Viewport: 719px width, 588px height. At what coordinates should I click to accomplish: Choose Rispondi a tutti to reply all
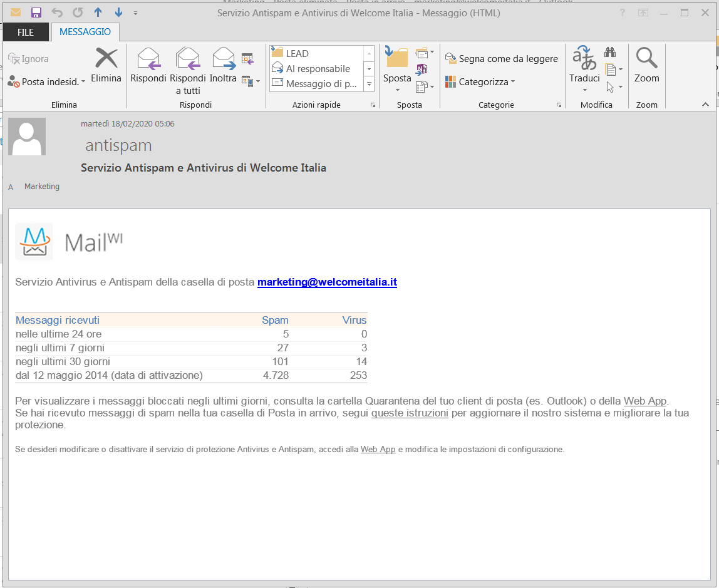[188, 71]
